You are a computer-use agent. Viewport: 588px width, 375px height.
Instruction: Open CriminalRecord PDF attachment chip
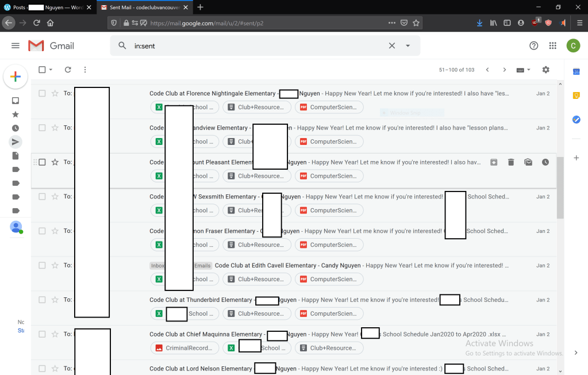point(185,348)
